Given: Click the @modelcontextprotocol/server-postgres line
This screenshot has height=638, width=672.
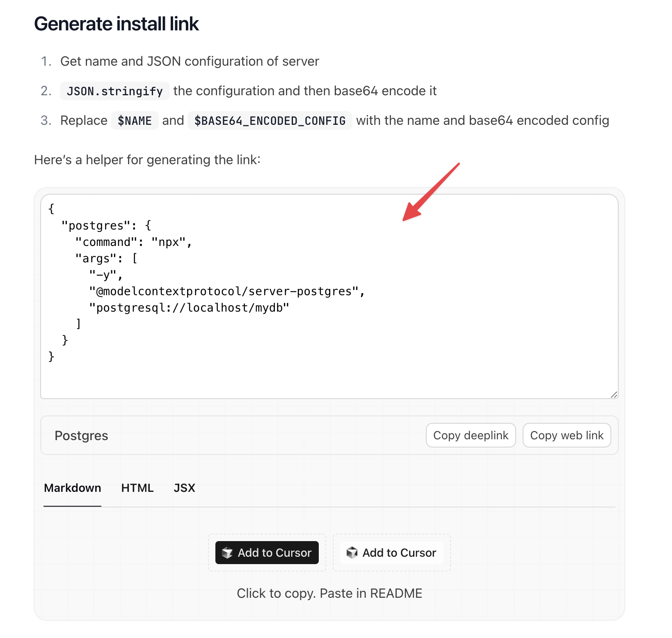Looking at the screenshot, I should [x=227, y=291].
